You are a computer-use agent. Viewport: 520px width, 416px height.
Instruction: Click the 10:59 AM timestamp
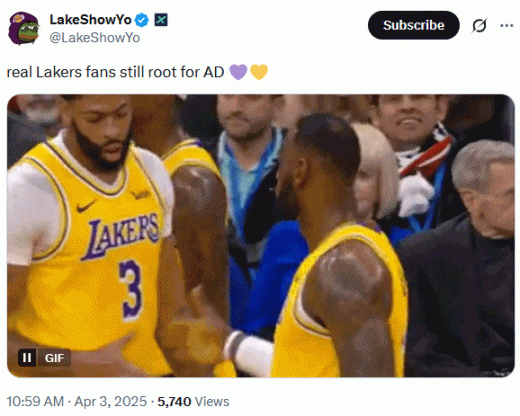point(35,401)
